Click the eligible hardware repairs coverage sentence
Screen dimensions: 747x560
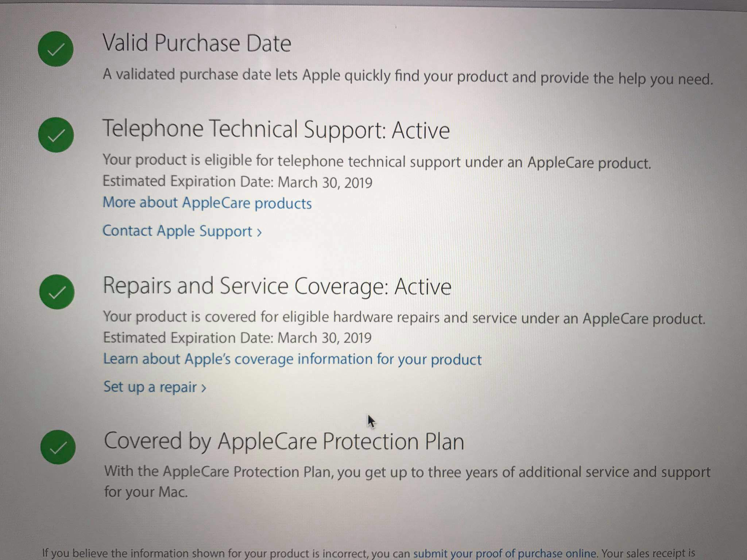[404, 318]
